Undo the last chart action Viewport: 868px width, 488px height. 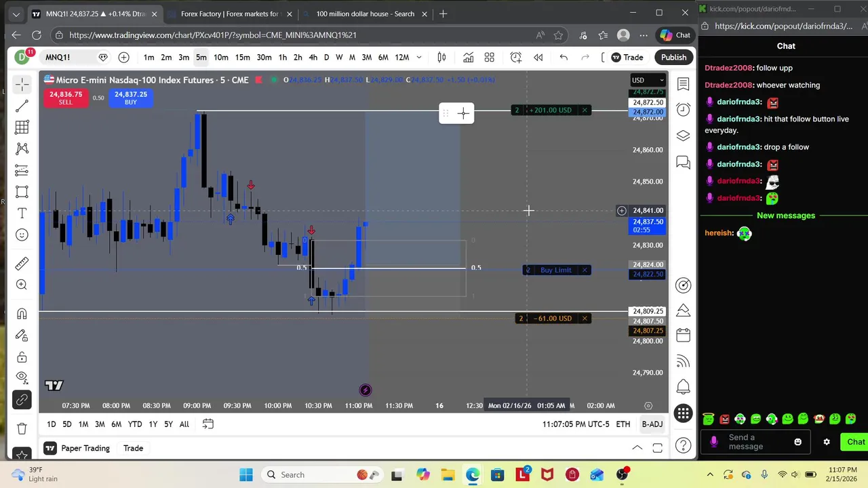[x=564, y=58]
